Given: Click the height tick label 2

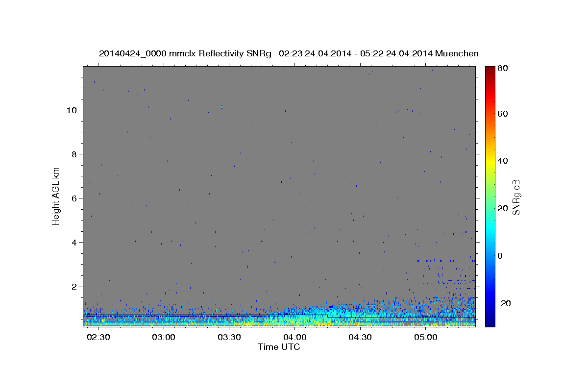Looking at the screenshot, I should (74, 286).
